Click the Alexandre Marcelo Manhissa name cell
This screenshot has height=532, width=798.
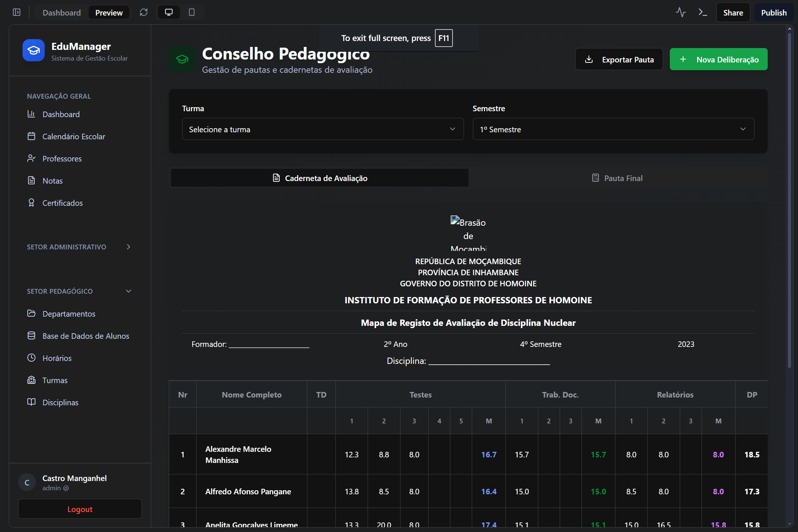[x=252, y=454]
